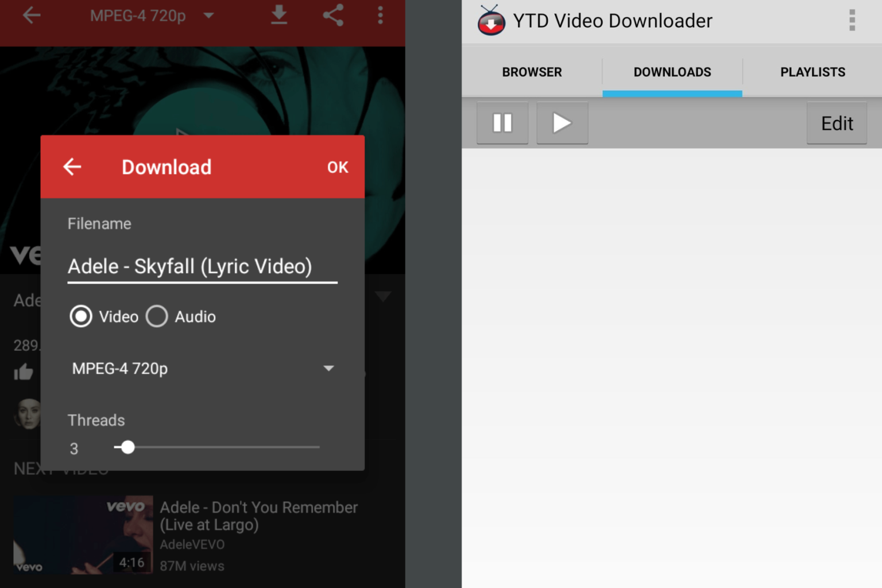Open the PLAYLISTS tab
Viewport: 882px width, 588px height.
pyautogui.click(x=812, y=72)
